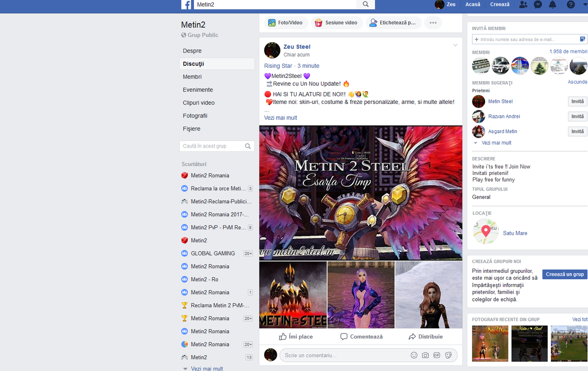This screenshot has width=588, height=371.
Task: Open the purple-haired character post photo
Action: pyautogui.click(x=361, y=295)
